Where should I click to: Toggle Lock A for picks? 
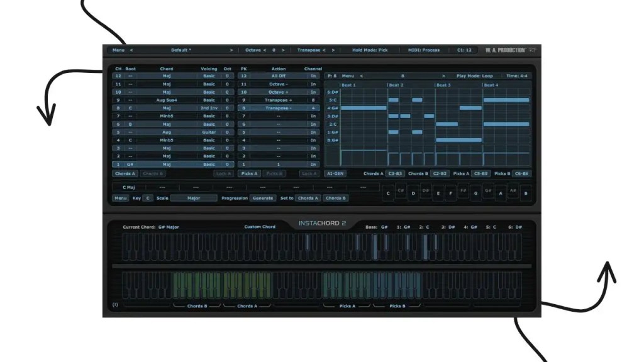coord(309,173)
